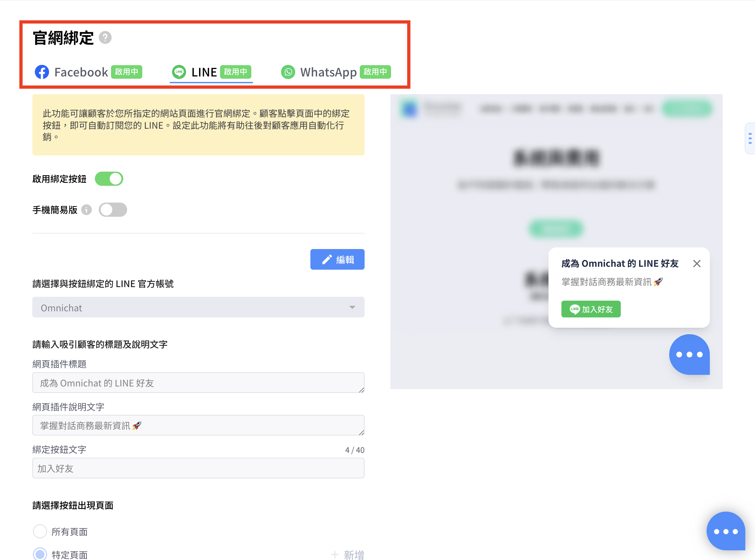Image resolution: width=755 pixels, height=560 pixels.
Task: Click the 網頁插件標題 text field
Action: click(x=198, y=383)
